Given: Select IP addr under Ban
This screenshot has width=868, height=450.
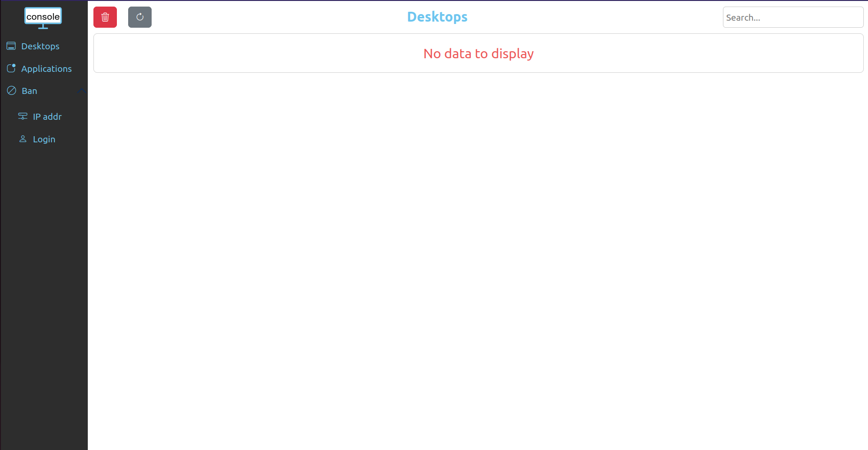Looking at the screenshot, I should click(47, 116).
